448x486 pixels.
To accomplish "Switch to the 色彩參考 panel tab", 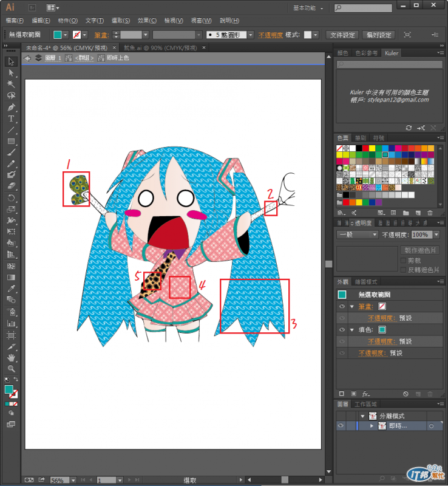I will click(x=367, y=53).
